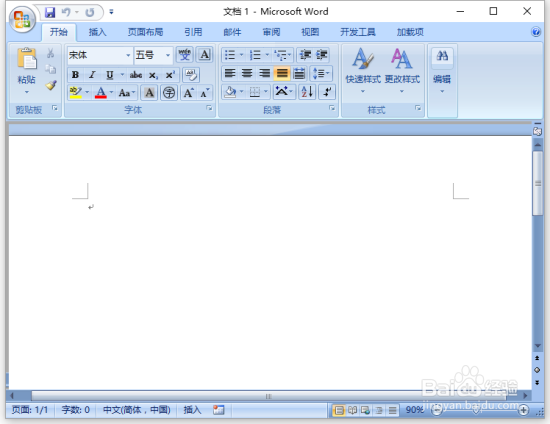
Task: Center the paragraph text
Action: click(247, 73)
